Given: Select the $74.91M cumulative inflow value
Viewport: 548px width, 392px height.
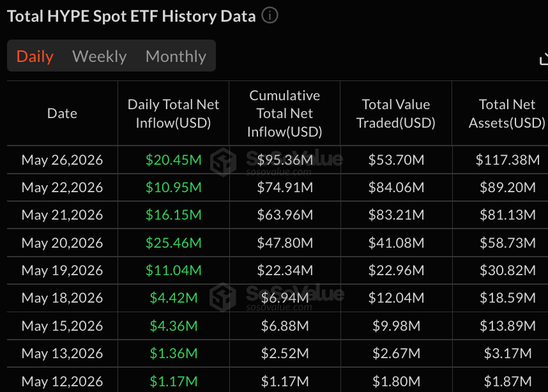Looking at the screenshot, I should pos(285,187).
